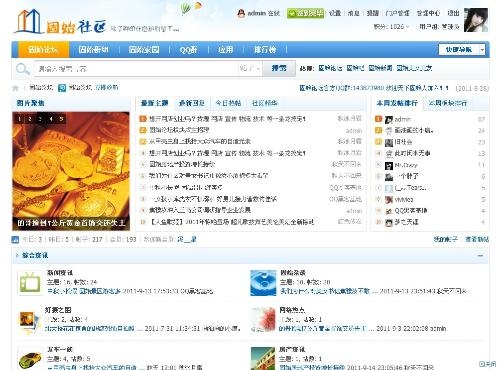Open 我的帖子 link
Screen dimensions: 500x370
[x=445, y=239]
